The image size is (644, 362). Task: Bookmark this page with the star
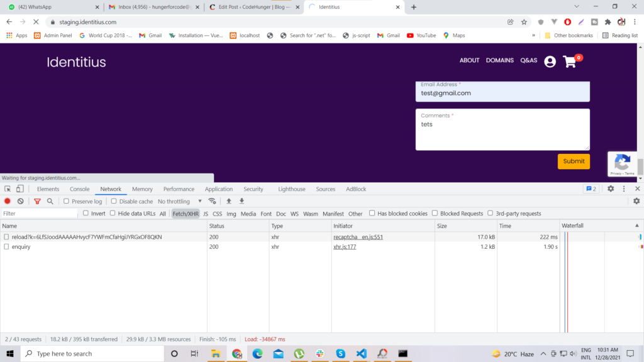524,22
